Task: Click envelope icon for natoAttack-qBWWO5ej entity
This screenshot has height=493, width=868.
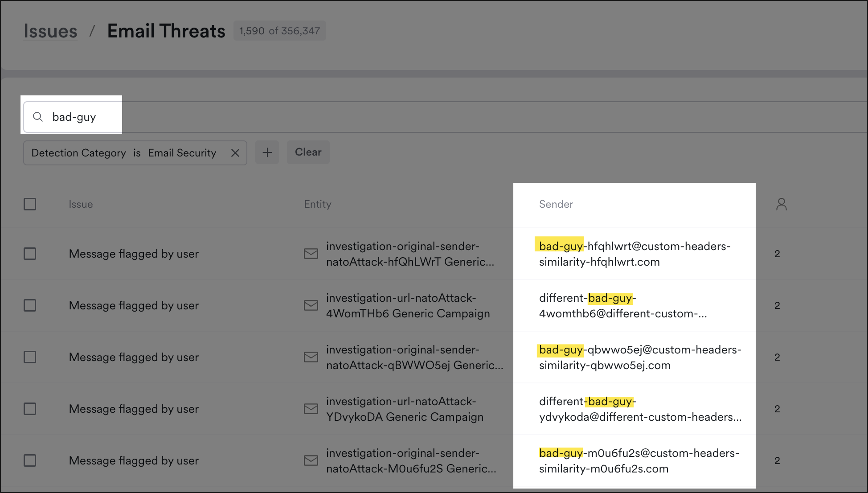Action: [x=311, y=357]
